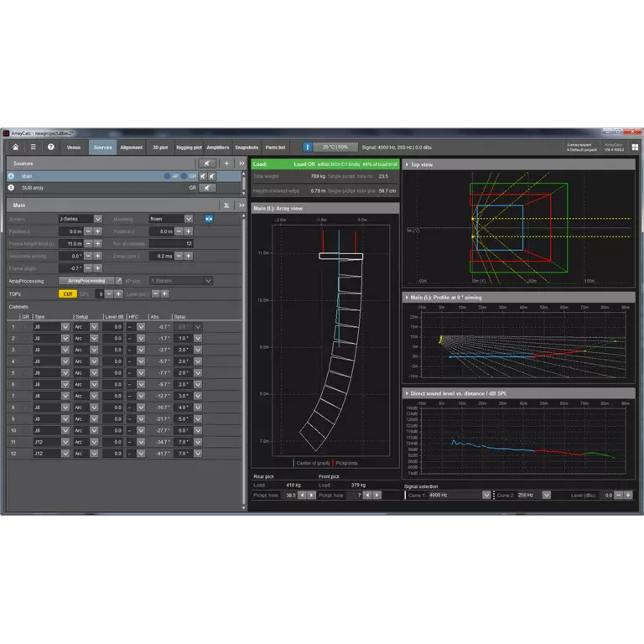Increase Position y with plus
Viewport: 644px width, 644px height.
(x=188, y=231)
